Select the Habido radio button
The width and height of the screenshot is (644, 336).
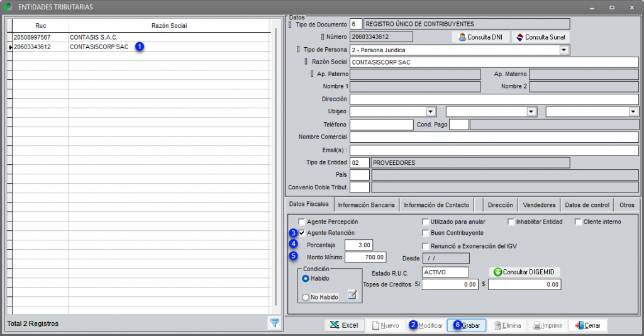[306, 279]
